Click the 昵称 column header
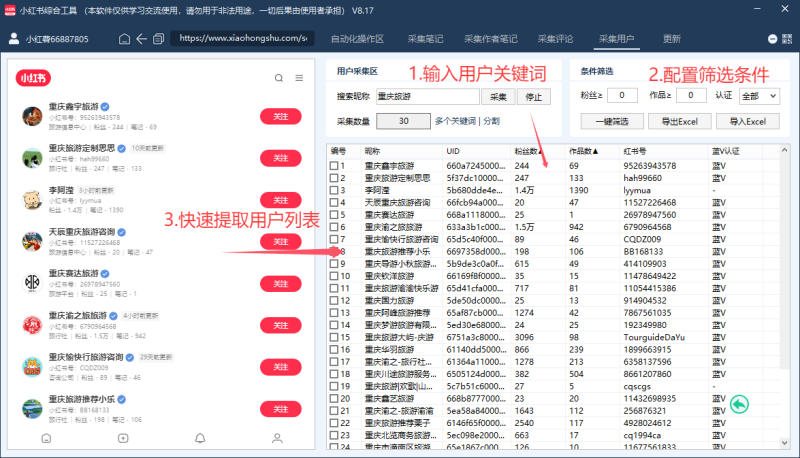The height and width of the screenshot is (458, 800). pyautogui.click(x=401, y=151)
